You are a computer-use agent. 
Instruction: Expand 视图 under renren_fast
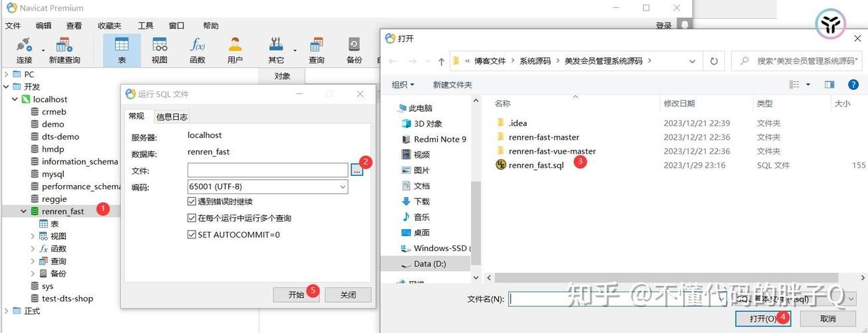tap(33, 236)
